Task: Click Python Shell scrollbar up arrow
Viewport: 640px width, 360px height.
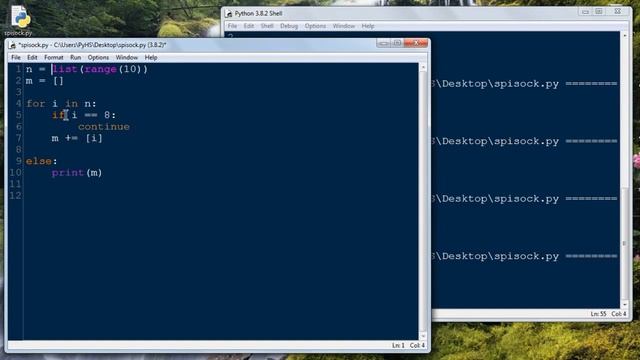Action: coord(624,36)
